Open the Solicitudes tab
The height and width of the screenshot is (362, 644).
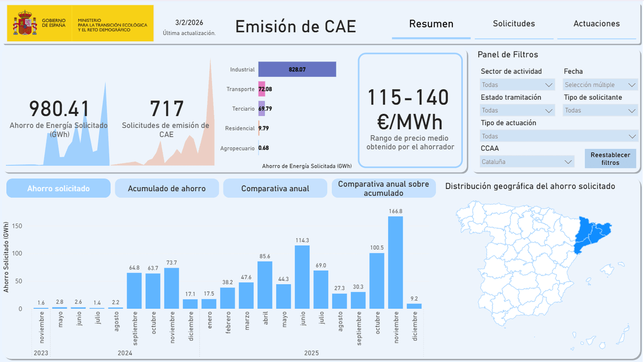coord(514,24)
